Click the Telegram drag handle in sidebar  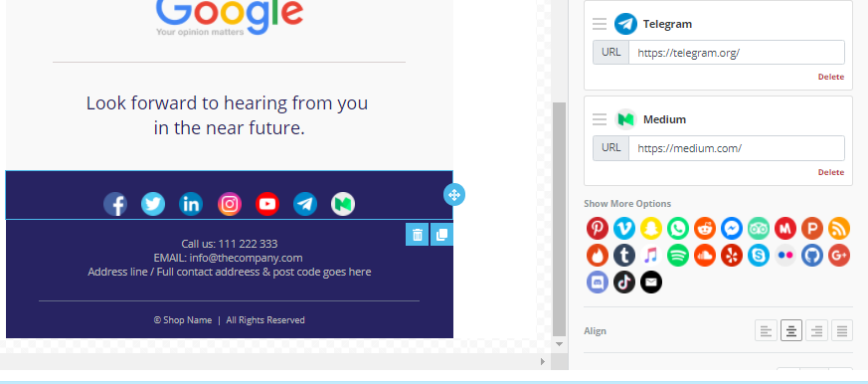[600, 24]
